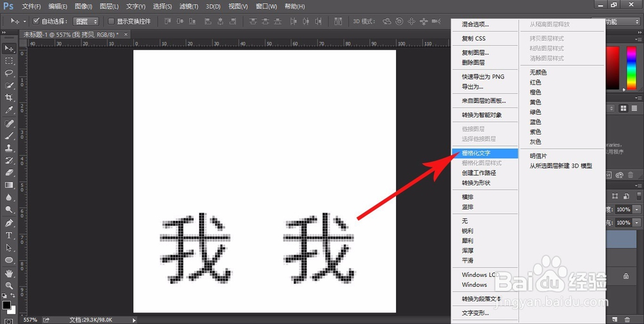Expand the toolbox double-arrow
Screen dimensions: 644x324
tap(4, 32)
